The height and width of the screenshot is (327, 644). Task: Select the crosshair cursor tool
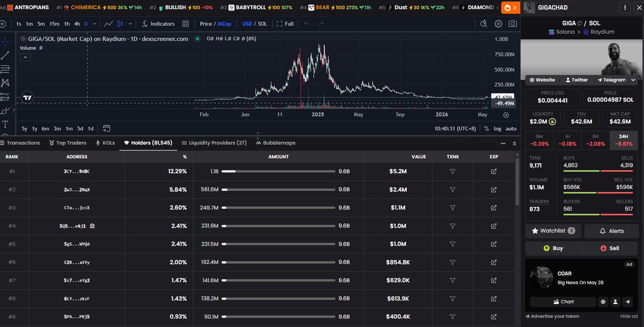click(5, 41)
